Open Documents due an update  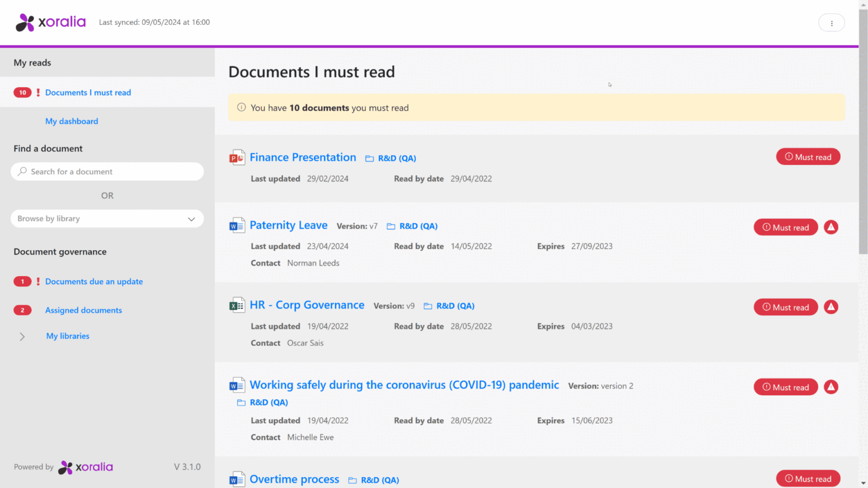click(94, 281)
